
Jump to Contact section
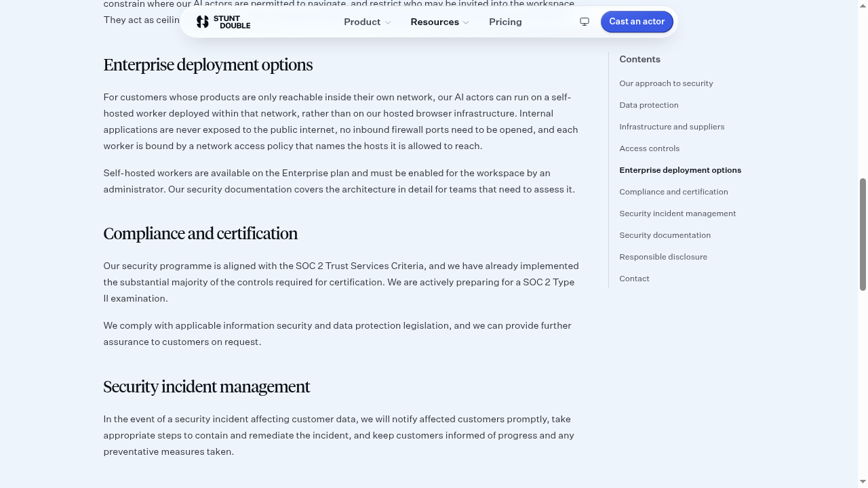[634, 279]
